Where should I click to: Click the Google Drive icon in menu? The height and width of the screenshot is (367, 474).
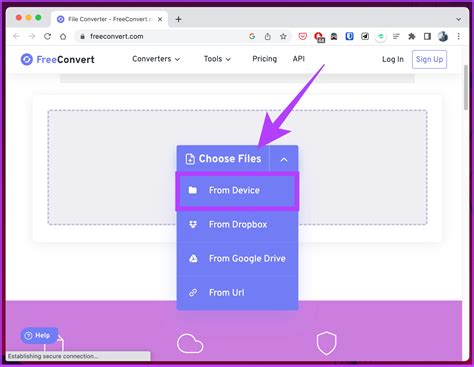pos(193,258)
